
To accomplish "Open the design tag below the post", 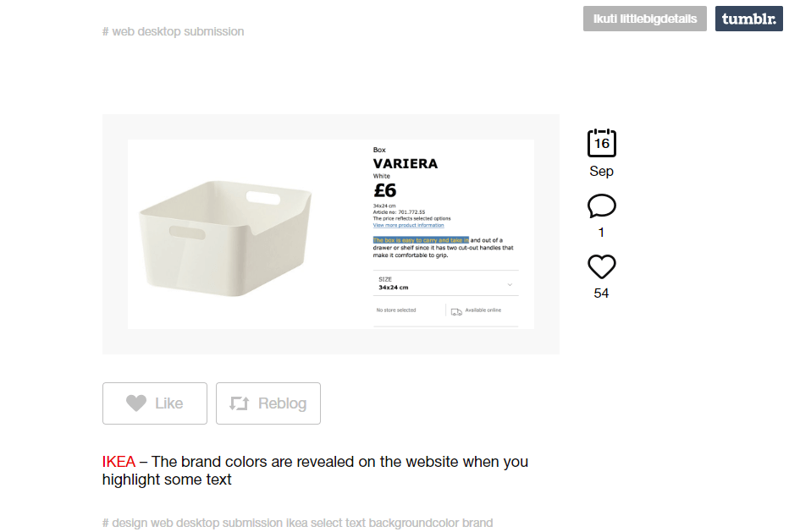I will coord(130,523).
